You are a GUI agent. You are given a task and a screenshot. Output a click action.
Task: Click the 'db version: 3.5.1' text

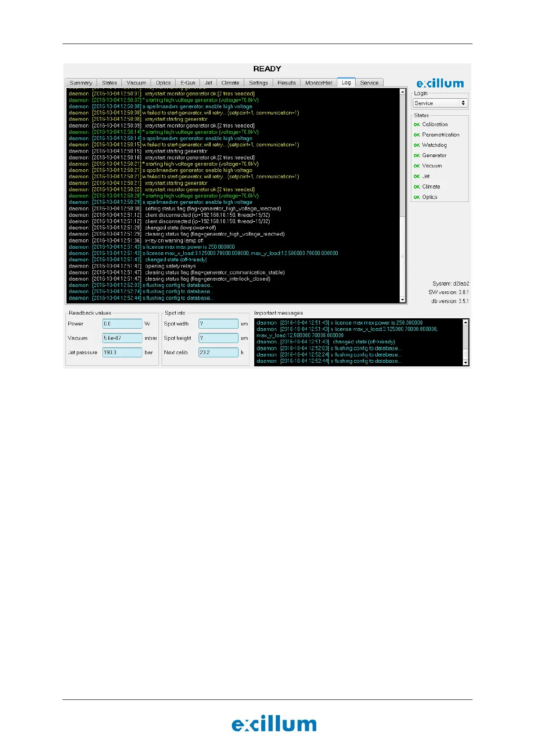(x=450, y=301)
